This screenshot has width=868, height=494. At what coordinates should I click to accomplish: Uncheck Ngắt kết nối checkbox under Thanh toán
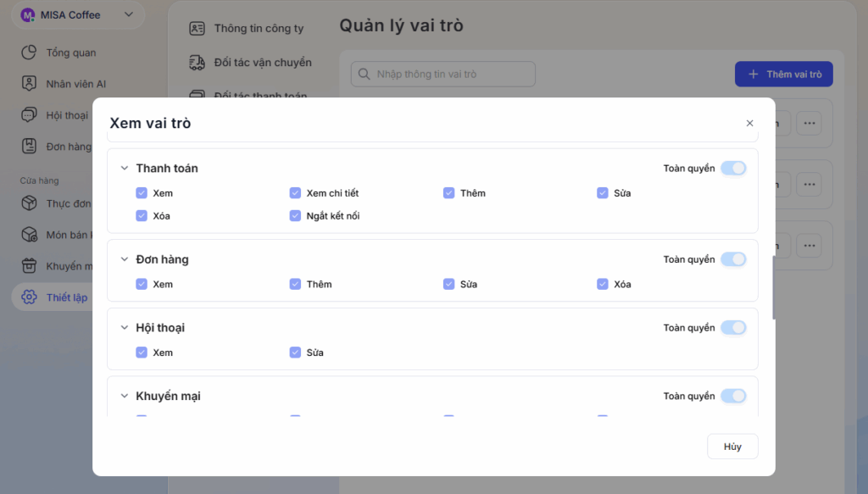click(x=295, y=216)
